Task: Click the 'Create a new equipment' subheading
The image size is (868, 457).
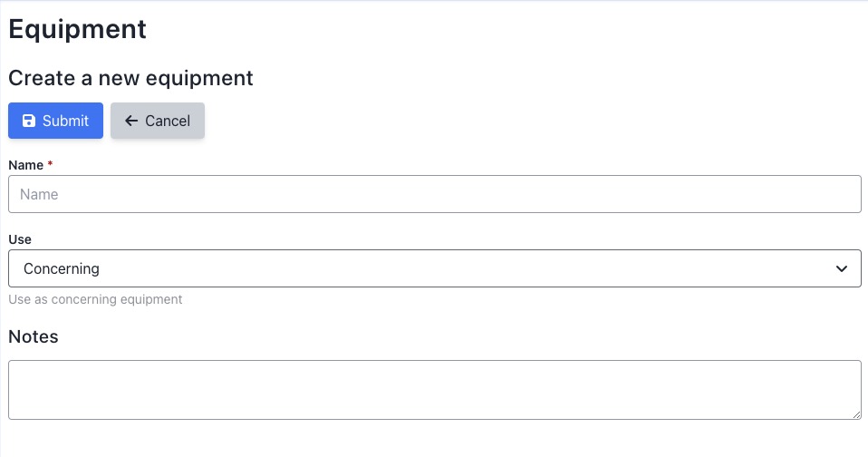Action: click(x=130, y=78)
